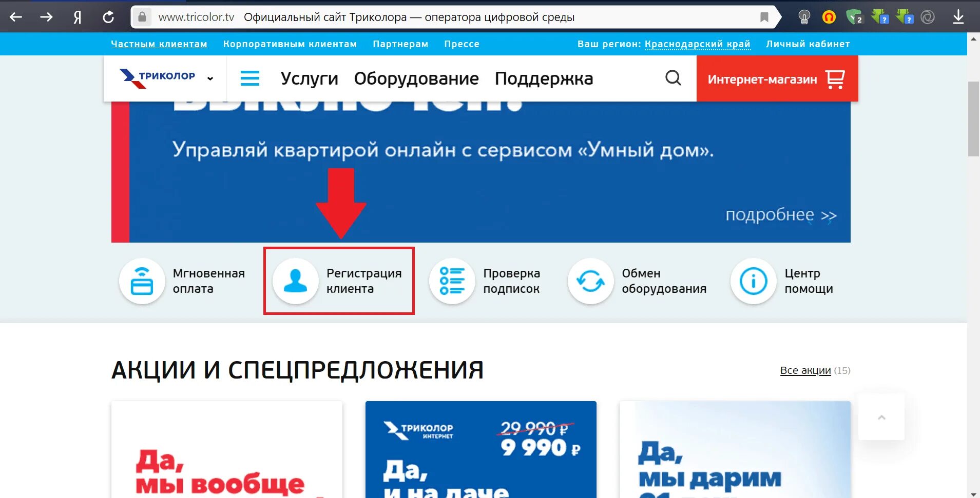
Task: Reload the current page
Action: 108,17
